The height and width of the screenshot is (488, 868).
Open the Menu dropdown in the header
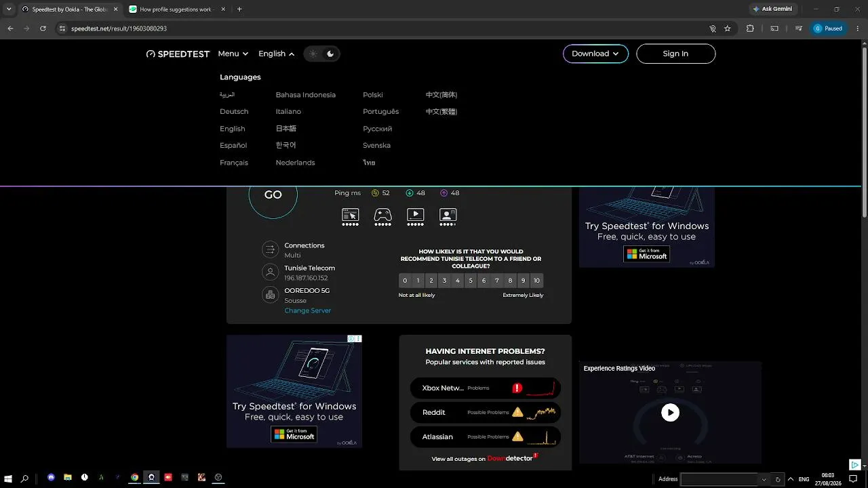pyautogui.click(x=233, y=54)
